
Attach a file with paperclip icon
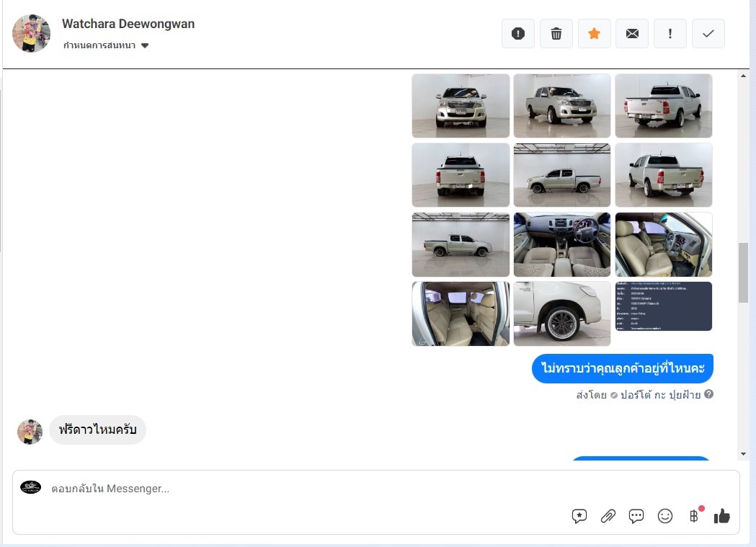click(608, 516)
